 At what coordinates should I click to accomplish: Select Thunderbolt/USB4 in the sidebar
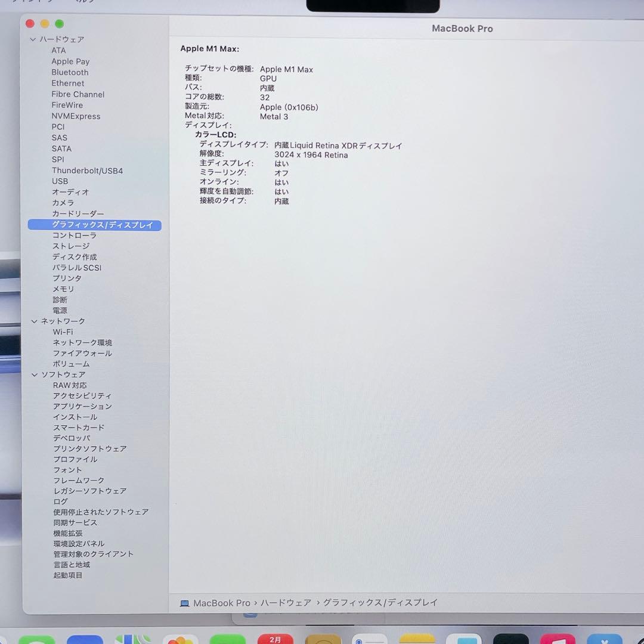pos(87,170)
